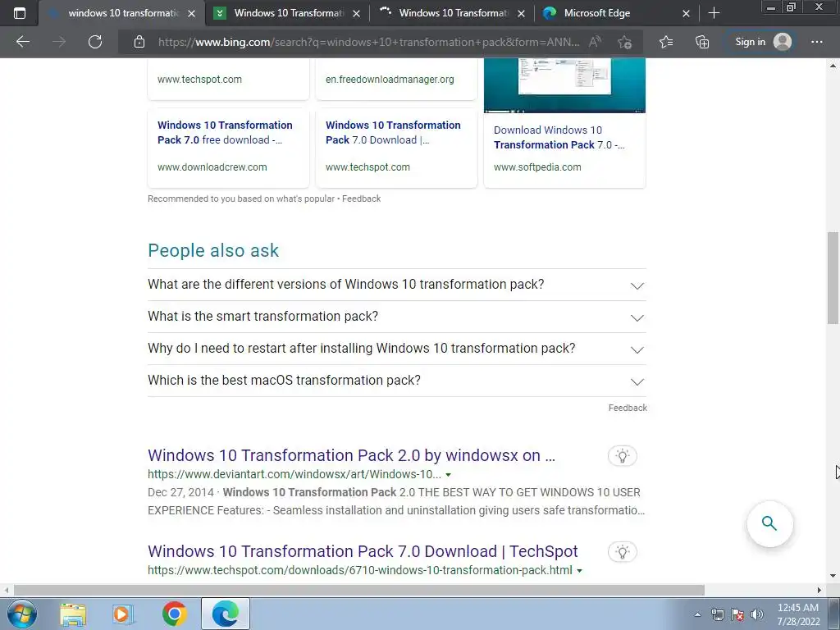
Task: Click the Show desktop strip at taskbar end
Action: (834, 614)
